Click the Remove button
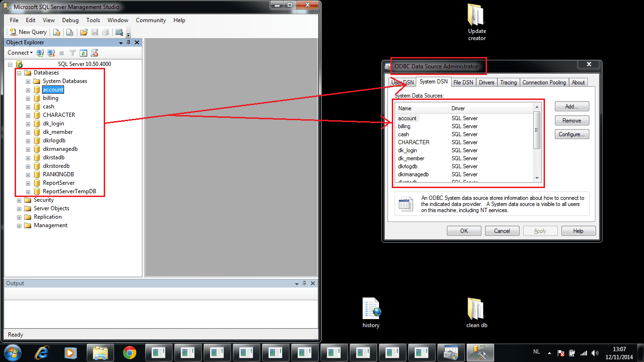Image resolution: width=644 pixels, height=362 pixels. point(571,121)
